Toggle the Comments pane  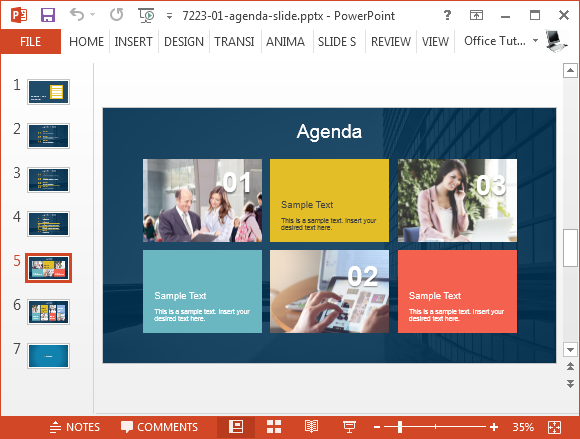click(159, 427)
